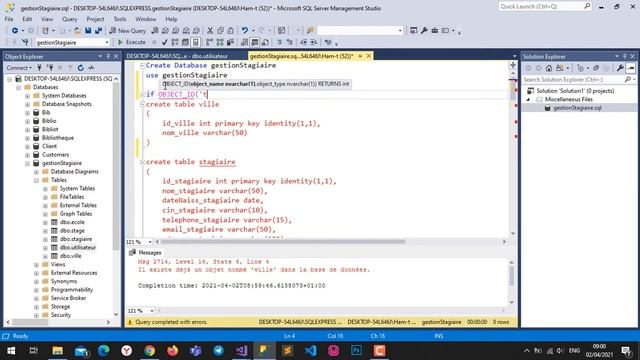The height and width of the screenshot is (360, 640).
Task: Undo the last edit
Action: tap(244, 31)
